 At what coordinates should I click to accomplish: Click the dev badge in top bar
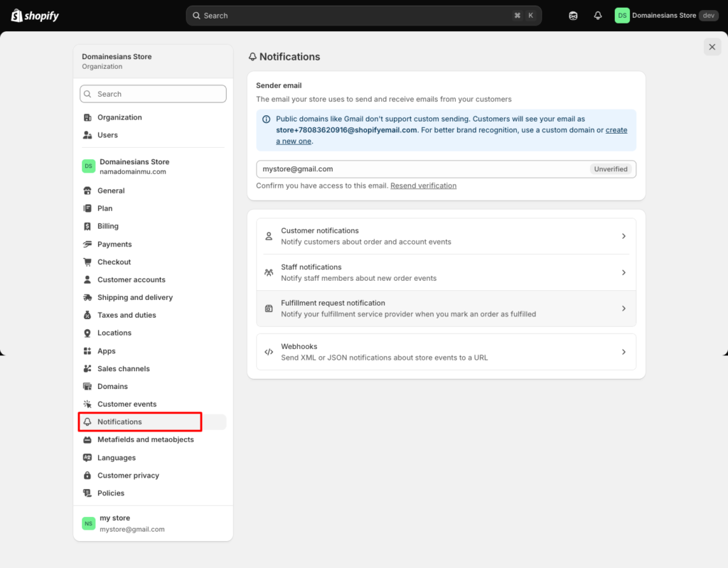709,16
